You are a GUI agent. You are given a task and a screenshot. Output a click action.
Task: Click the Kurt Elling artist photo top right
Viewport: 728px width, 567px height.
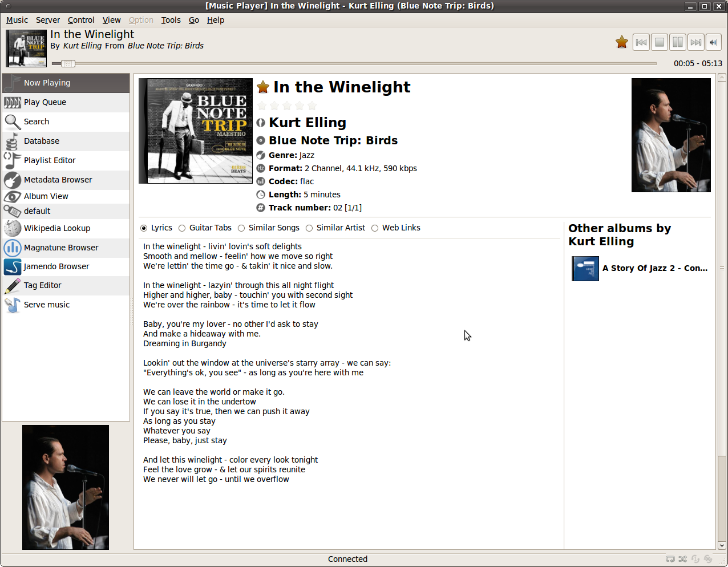click(671, 135)
